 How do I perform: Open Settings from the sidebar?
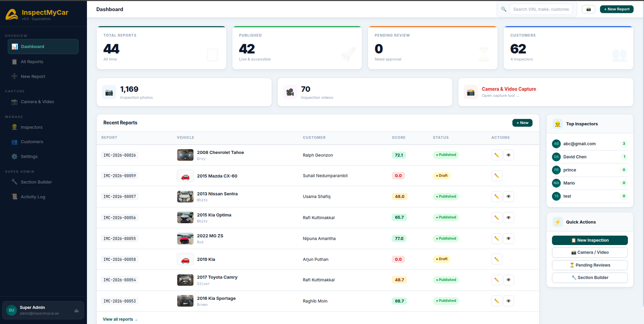click(x=43, y=156)
